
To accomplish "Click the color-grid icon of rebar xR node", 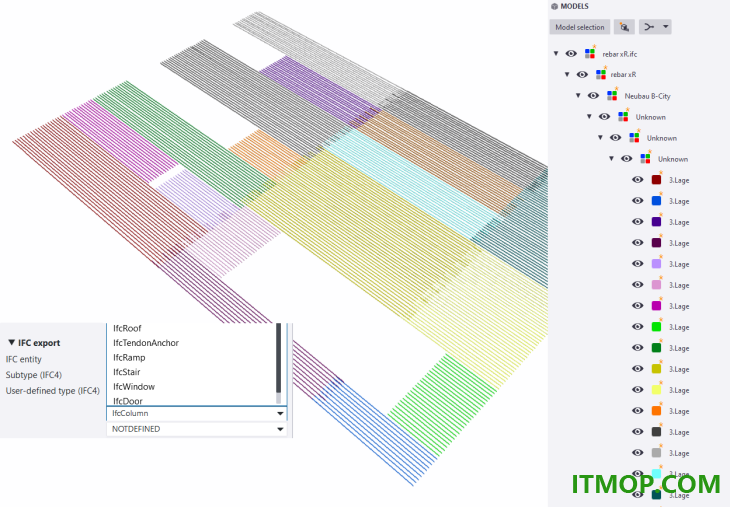I will (x=602, y=74).
